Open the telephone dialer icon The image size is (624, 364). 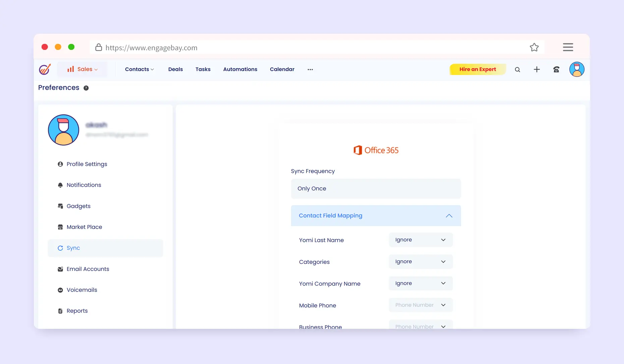556,69
